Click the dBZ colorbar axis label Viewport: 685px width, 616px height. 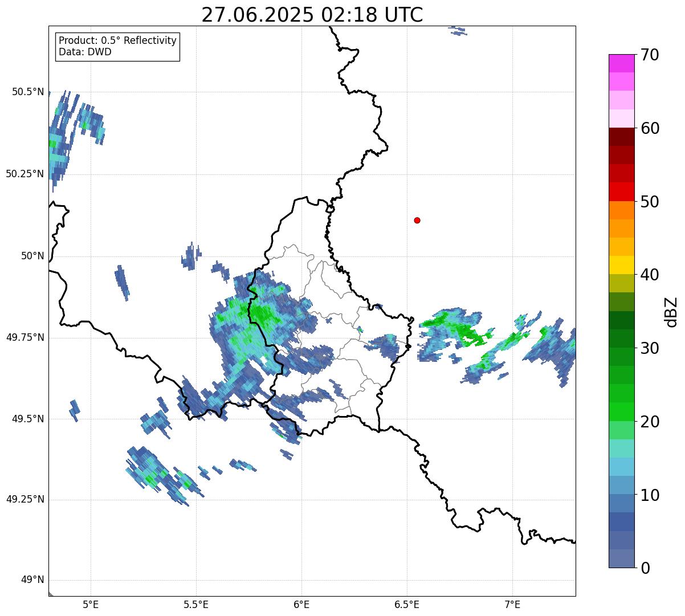click(x=671, y=312)
